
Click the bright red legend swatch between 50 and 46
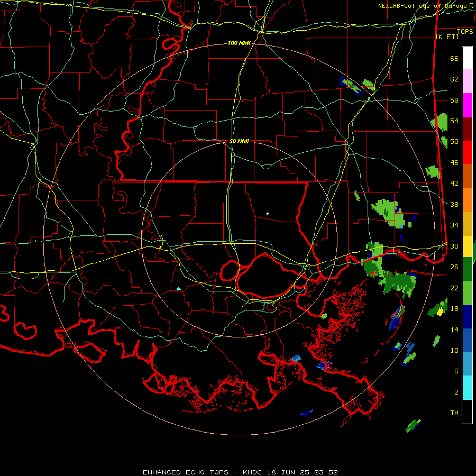467,152
